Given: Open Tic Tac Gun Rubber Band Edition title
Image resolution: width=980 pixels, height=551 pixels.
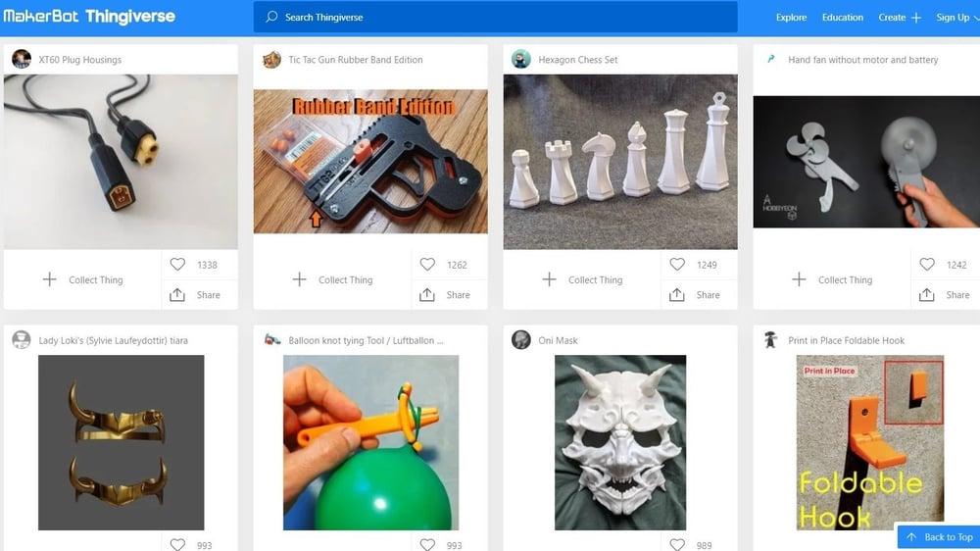Looking at the screenshot, I should 356,60.
